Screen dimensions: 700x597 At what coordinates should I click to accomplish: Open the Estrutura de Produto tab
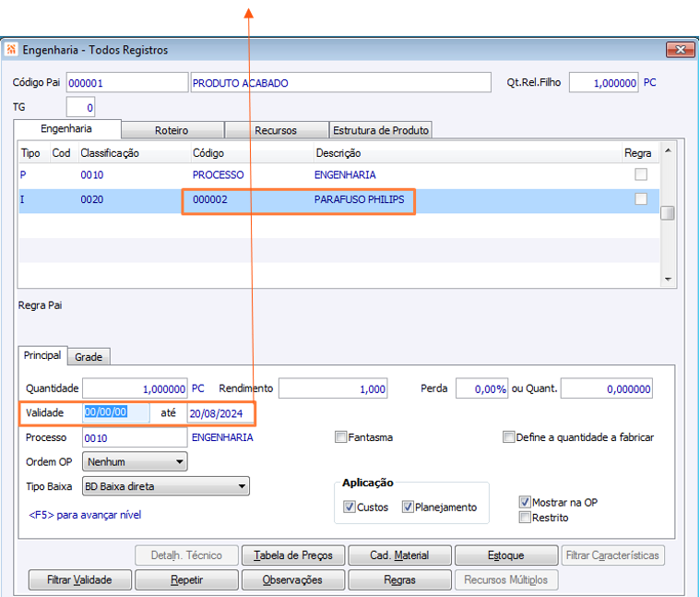click(381, 130)
